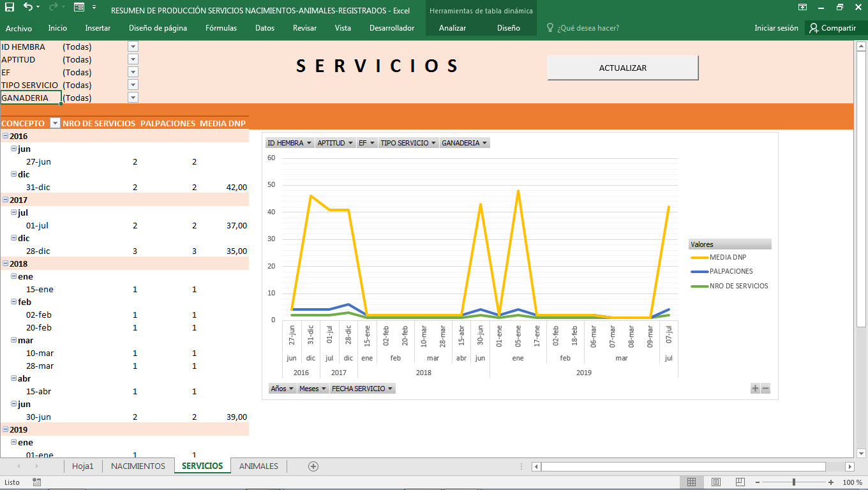
Task: Add a new sheet with plus icon
Action: click(313, 466)
